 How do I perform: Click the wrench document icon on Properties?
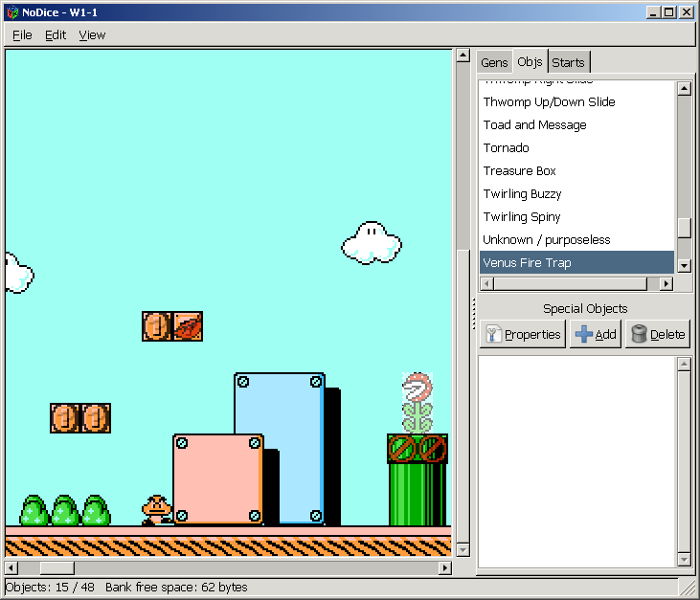(493, 334)
